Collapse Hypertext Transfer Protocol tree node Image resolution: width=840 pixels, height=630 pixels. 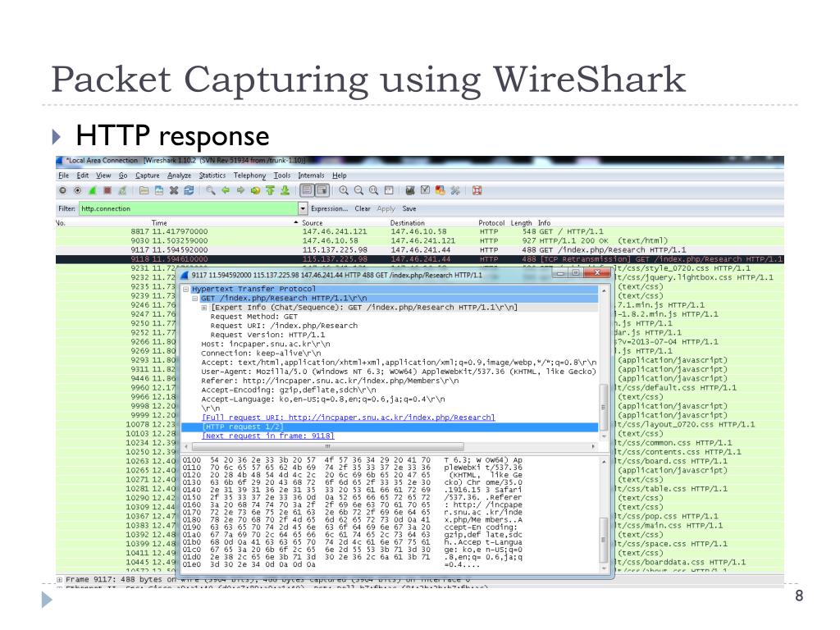[186, 289]
